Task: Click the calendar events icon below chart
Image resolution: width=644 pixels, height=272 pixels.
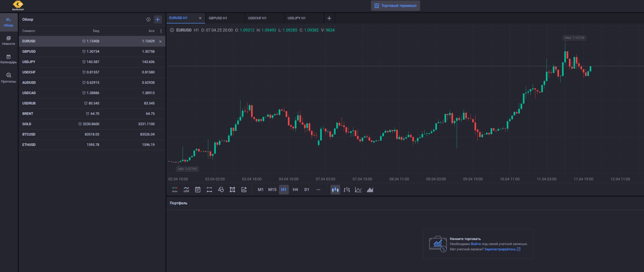Action: point(198,190)
